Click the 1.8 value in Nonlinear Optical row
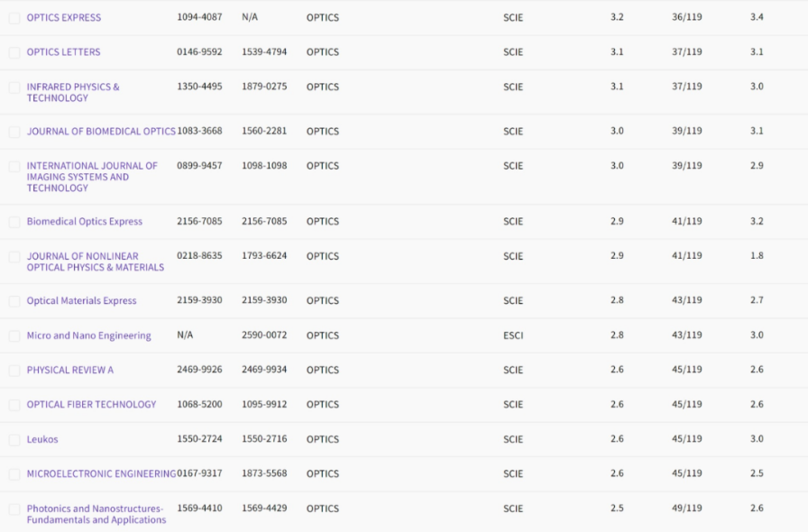 tap(757, 256)
